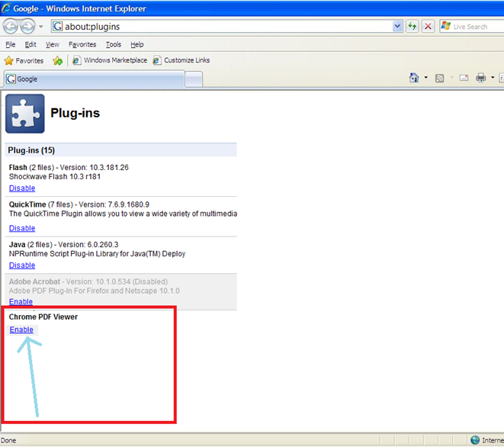Select the Google tab
504x447 pixels.
[x=95, y=79]
